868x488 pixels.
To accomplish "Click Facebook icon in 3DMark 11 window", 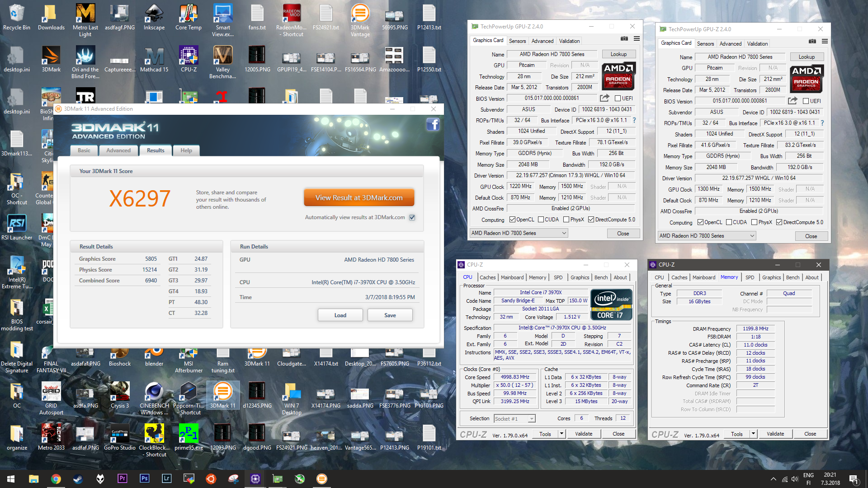I will [433, 124].
